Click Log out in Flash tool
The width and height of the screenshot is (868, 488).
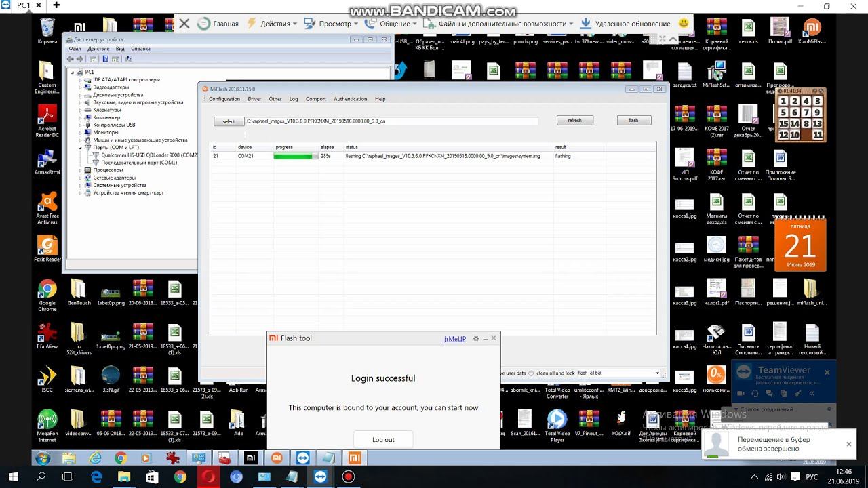pyautogui.click(x=383, y=439)
